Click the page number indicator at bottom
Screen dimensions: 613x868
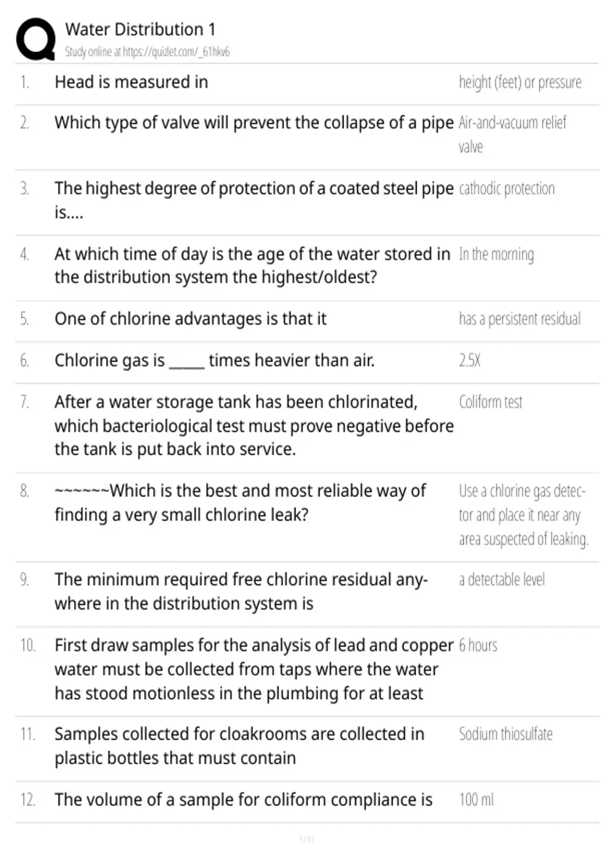pos(306,839)
